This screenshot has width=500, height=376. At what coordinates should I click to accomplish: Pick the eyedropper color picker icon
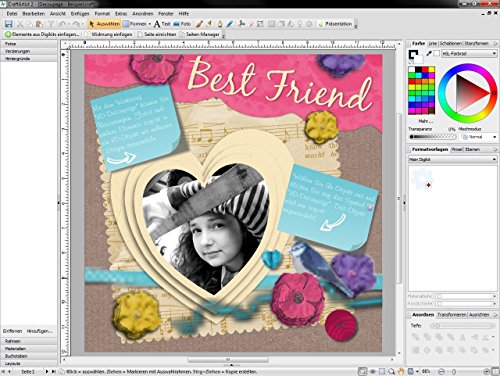point(429,53)
